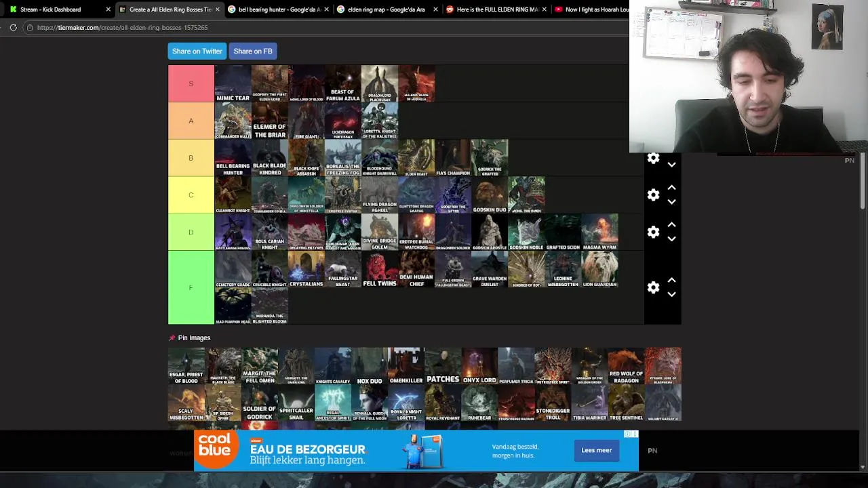Pick Tree Sentinel from unranked pool
Screen dimensions: 868x488
[x=626, y=403]
